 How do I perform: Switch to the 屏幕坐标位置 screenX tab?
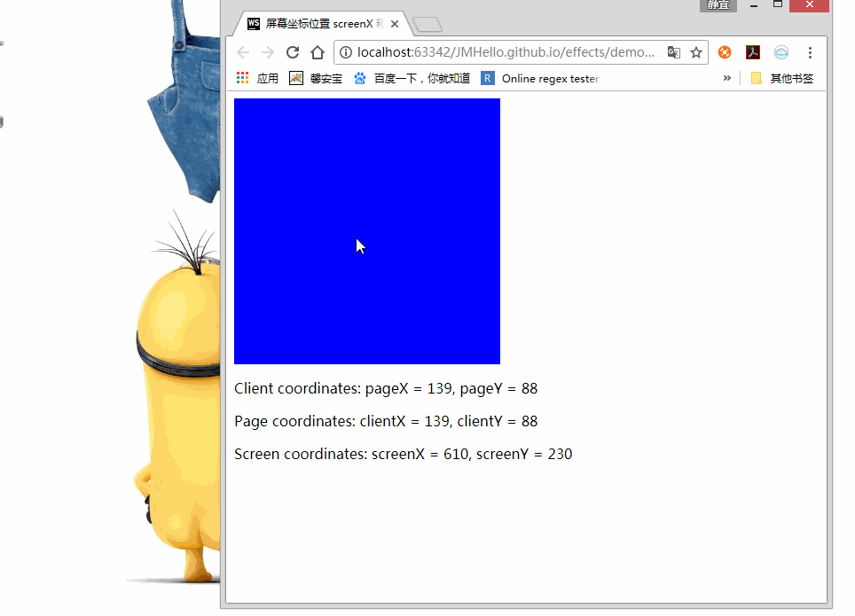tap(318, 24)
